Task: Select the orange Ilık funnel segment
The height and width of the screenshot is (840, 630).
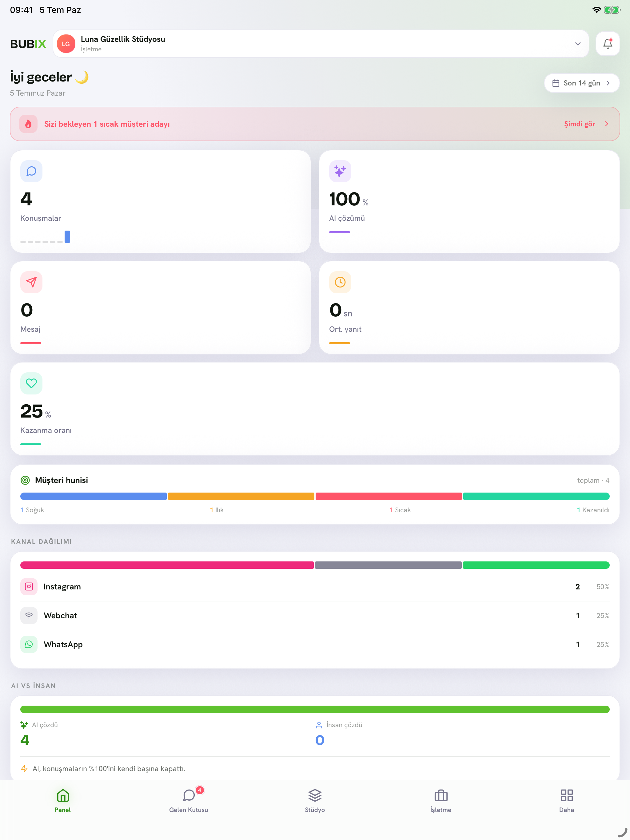Action: 241,496
